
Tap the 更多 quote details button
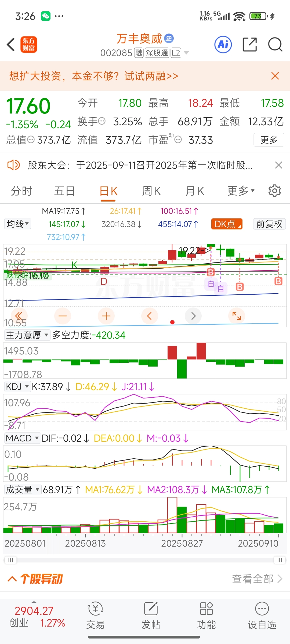coord(269,140)
